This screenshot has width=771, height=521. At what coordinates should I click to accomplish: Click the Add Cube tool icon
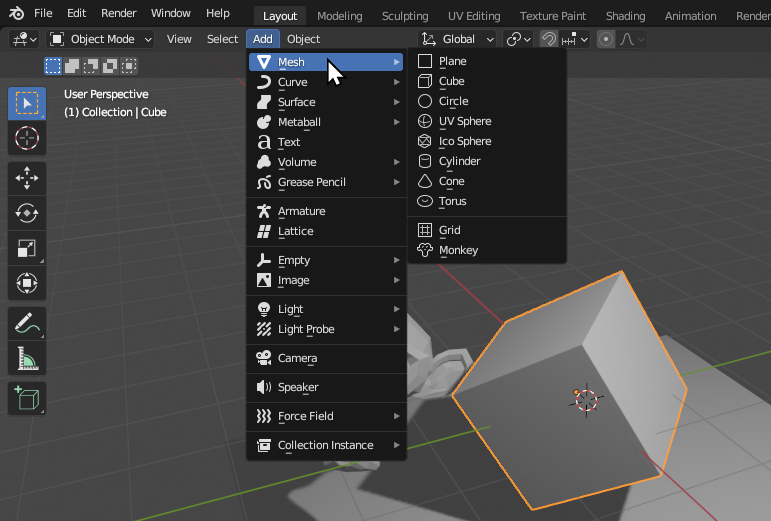click(27, 398)
